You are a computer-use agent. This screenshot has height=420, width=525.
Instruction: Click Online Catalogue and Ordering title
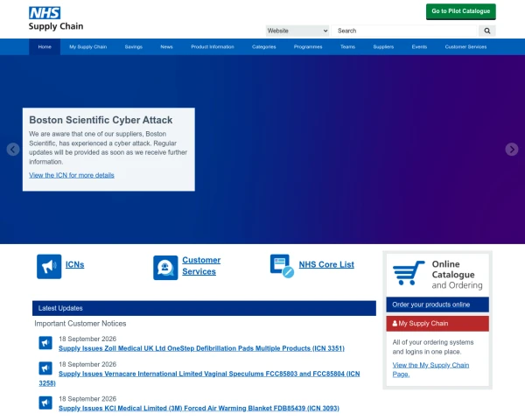[457, 275]
